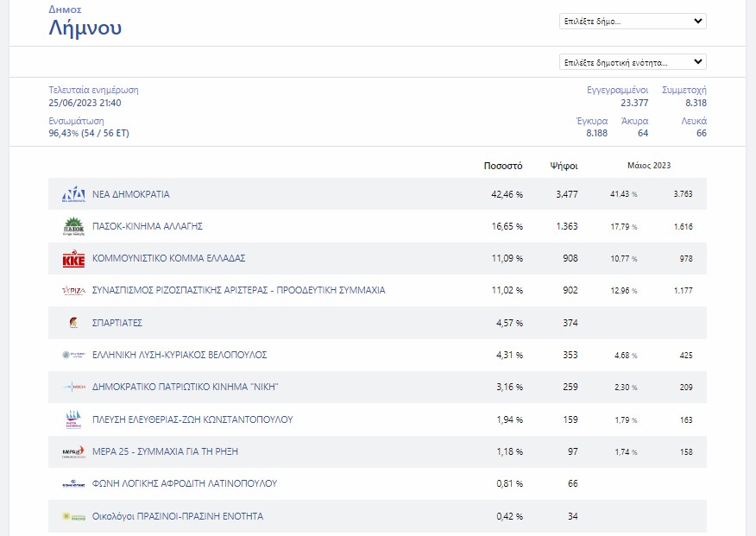
Task: Click the '374' votes cell
Action: (570, 323)
